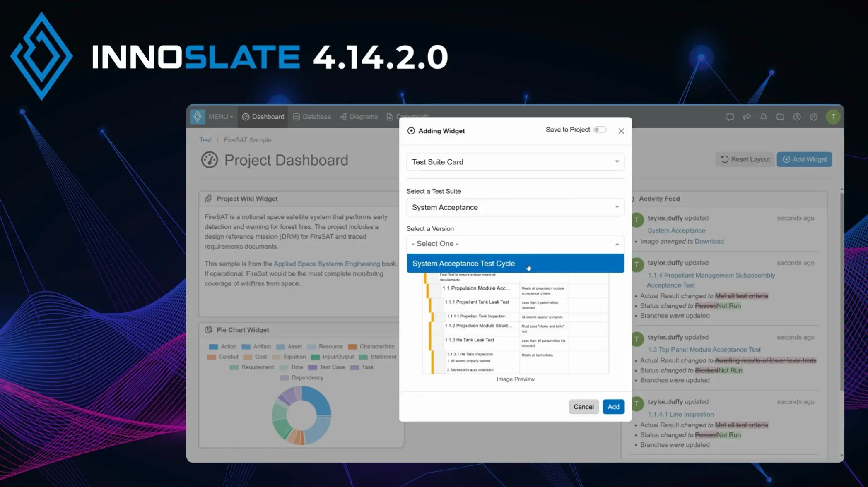This screenshot has height=487, width=868.
Task: Click 'Activity Feed' panel title
Action: [659, 199]
